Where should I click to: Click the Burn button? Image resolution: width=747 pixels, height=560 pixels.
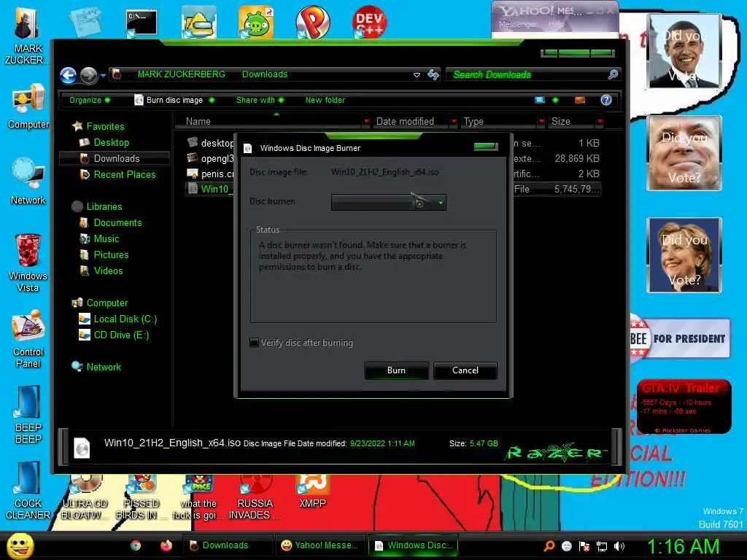click(x=396, y=370)
